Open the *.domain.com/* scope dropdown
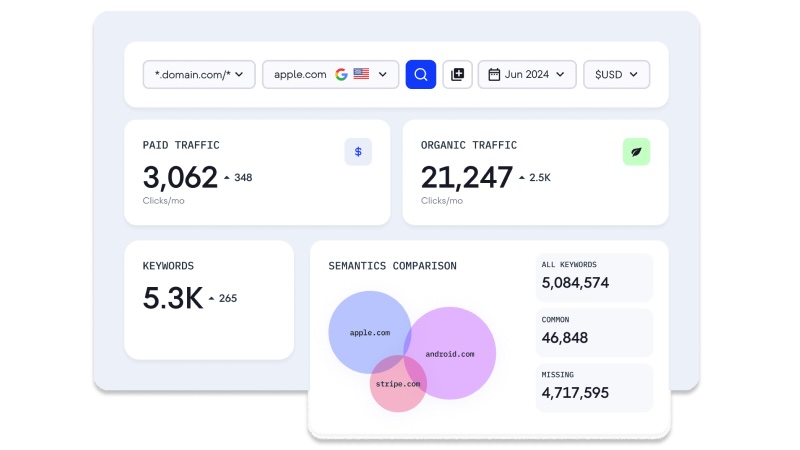 [x=199, y=74]
